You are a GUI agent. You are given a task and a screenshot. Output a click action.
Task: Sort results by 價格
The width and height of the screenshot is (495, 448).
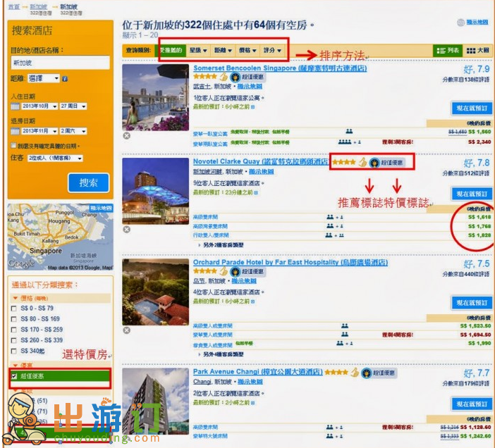tap(248, 51)
